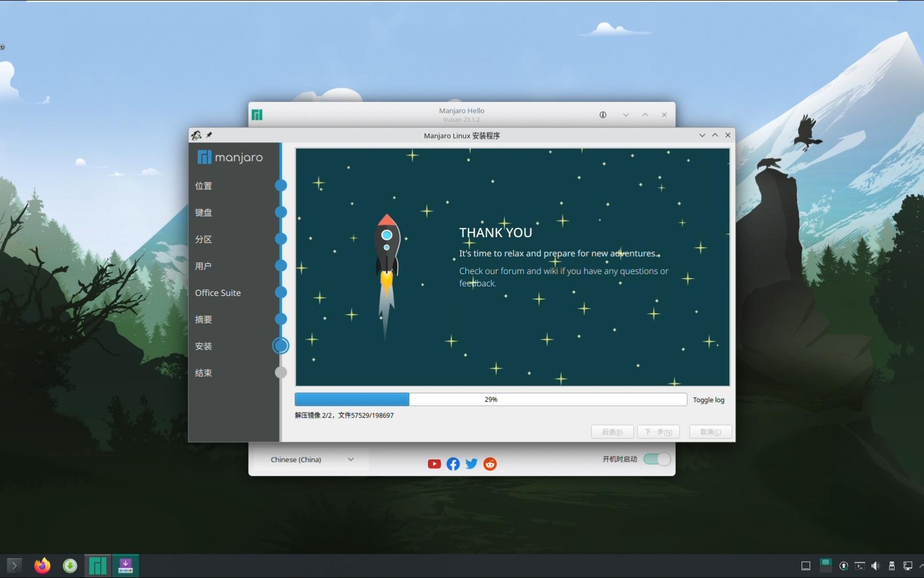Screen dimensions: 924x578
Task: Open the volume control in the system tray
Action: pos(875,565)
